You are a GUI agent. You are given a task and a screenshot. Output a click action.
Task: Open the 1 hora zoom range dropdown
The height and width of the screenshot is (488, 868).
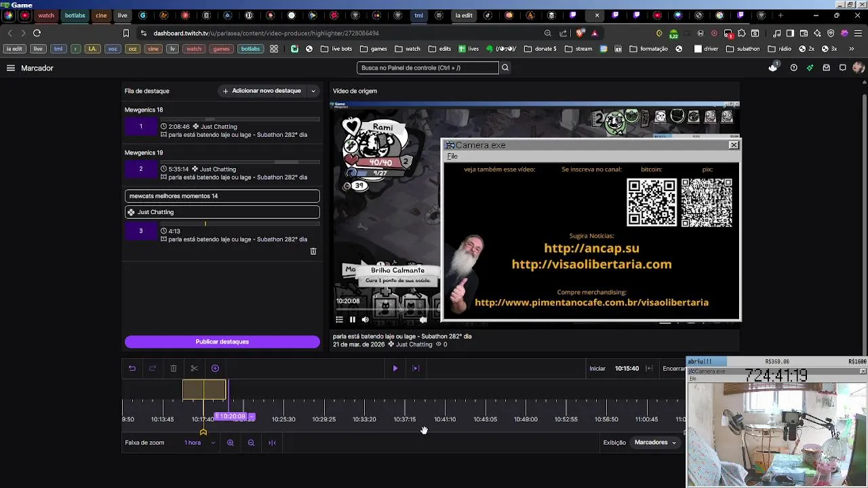(200, 443)
